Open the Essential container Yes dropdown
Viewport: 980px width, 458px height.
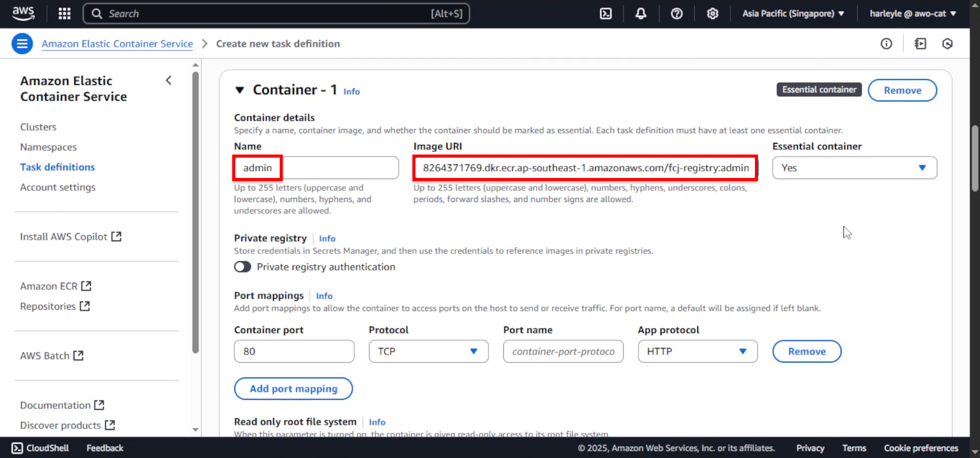[854, 168]
